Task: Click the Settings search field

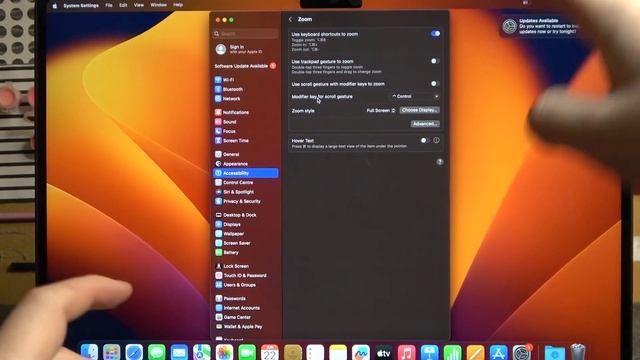Action: coord(246,34)
